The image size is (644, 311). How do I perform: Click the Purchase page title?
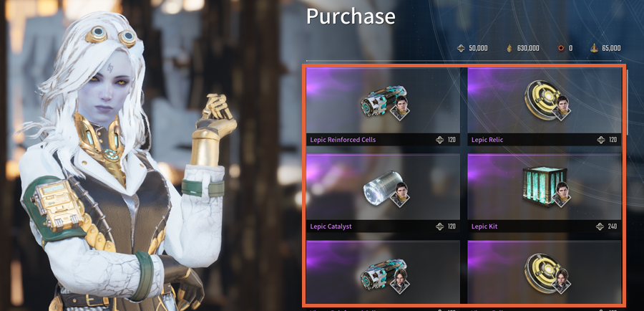click(351, 16)
